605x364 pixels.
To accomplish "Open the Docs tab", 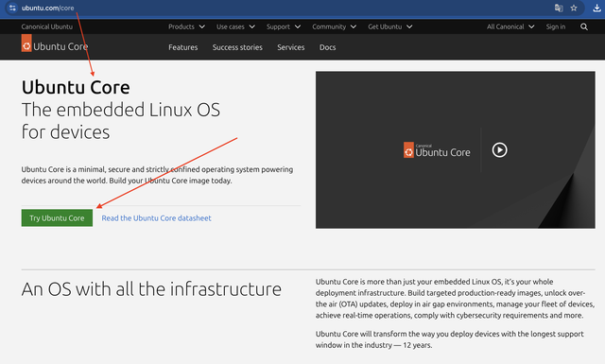I will tap(327, 47).
